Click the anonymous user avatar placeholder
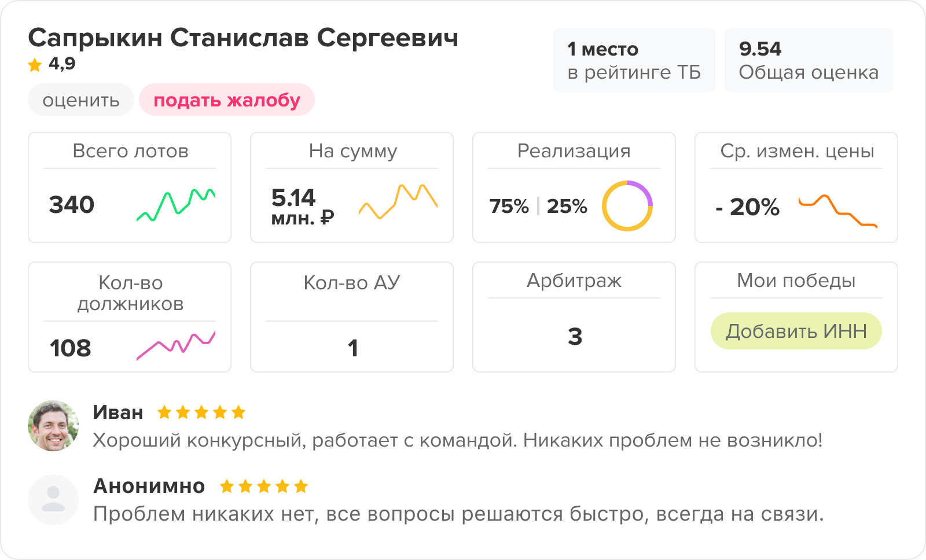The image size is (926, 560). [x=53, y=500]
